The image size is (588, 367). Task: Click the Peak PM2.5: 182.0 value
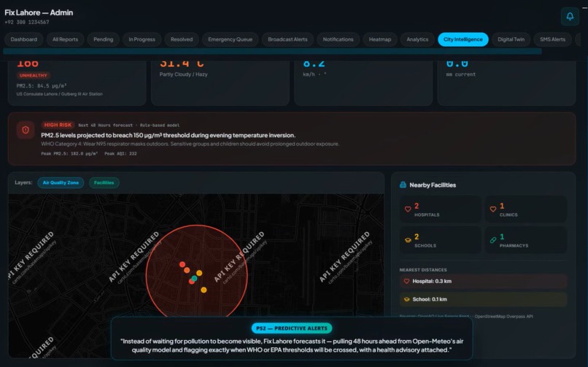tap(69, 154)
